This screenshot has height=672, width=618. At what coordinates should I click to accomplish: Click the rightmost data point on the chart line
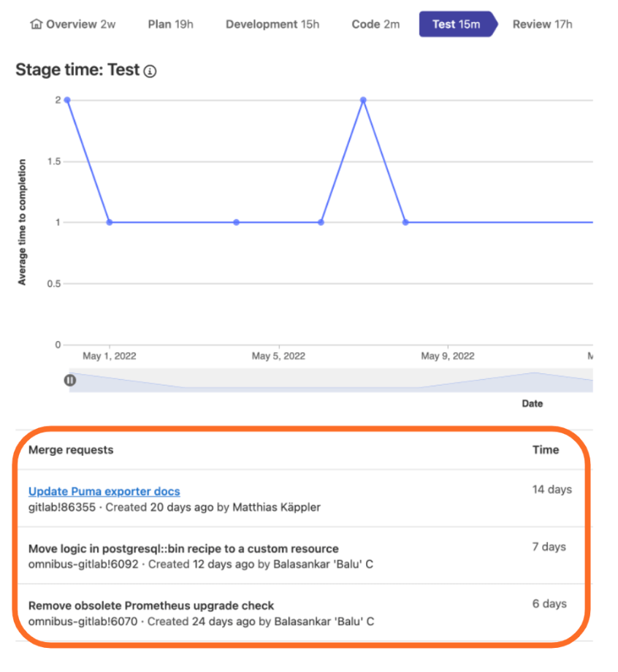[x=592, y=221]
